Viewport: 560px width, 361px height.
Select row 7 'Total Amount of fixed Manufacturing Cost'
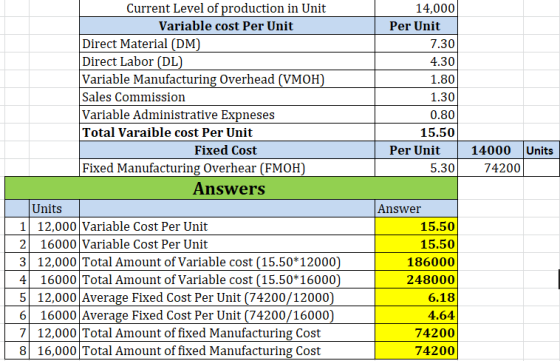(x=227, y=333)
